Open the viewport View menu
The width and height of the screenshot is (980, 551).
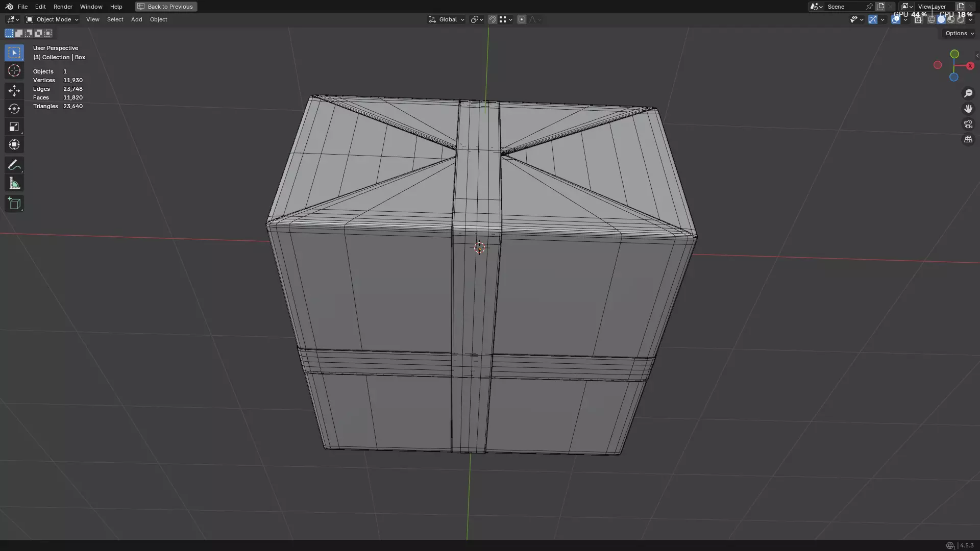point(92,19)
